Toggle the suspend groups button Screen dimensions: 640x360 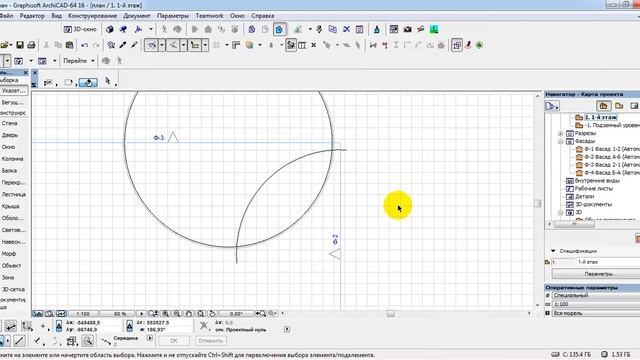click(457, 45)
